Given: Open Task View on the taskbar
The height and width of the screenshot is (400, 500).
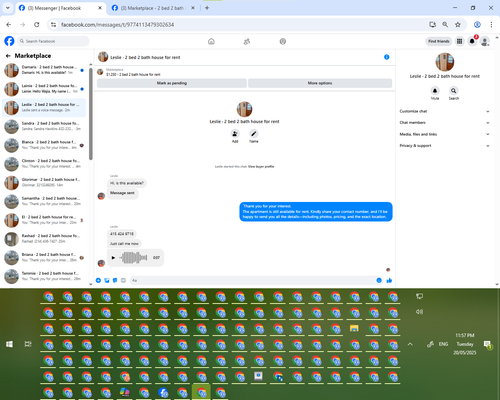Looking at the screenshot, I should (28, 344).
